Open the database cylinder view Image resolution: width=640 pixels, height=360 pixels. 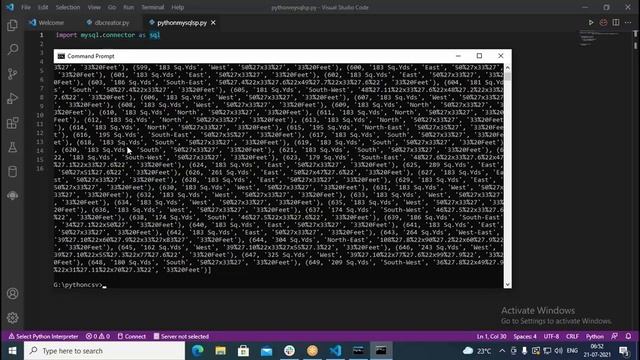12,171
